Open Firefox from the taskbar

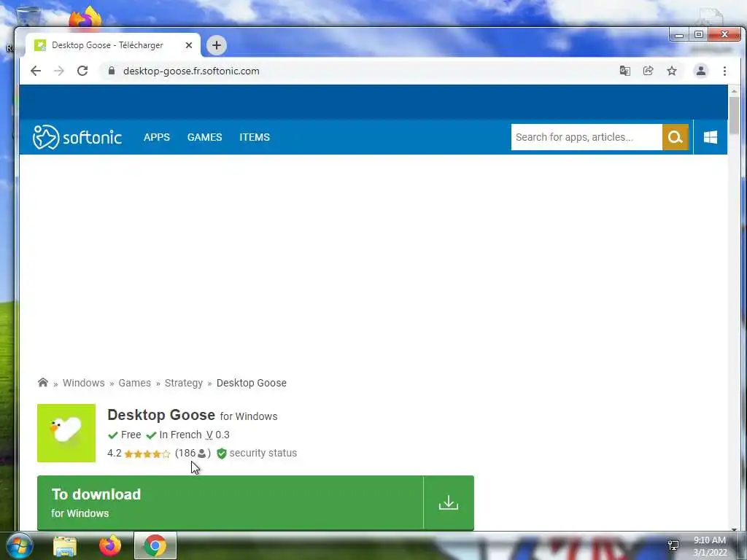pos(110,545)
